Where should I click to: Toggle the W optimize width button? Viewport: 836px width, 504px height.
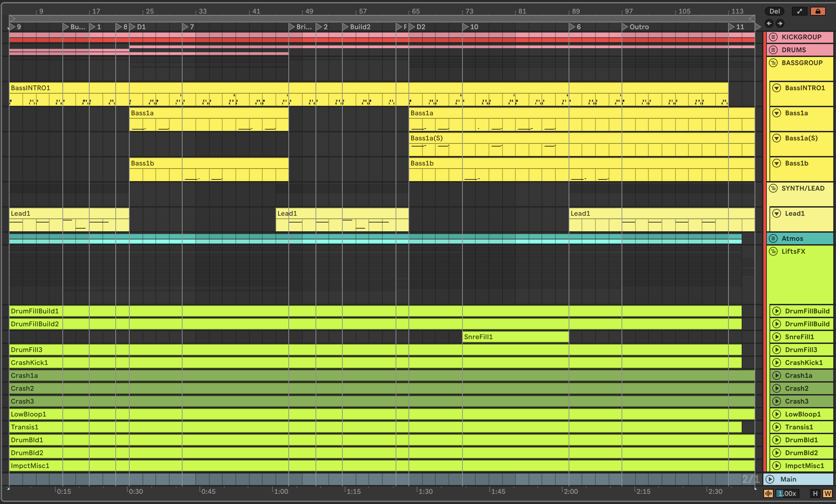tap(827, 493)
